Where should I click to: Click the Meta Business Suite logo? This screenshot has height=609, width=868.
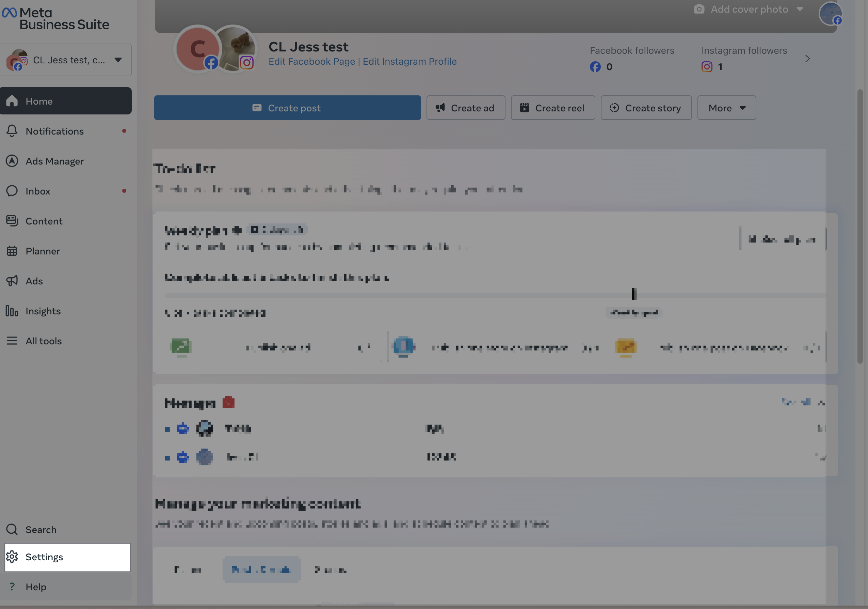click(55, 18)
